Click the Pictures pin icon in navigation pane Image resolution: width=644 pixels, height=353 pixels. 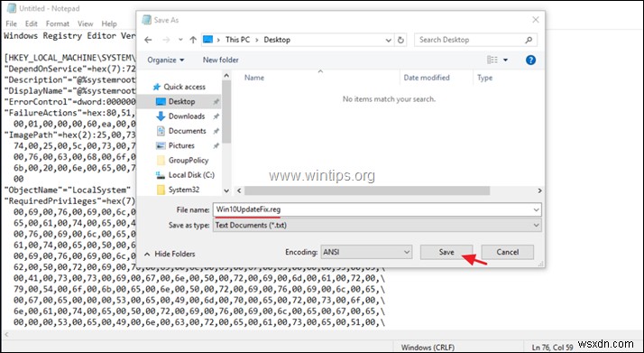click(x=216, y=146)
